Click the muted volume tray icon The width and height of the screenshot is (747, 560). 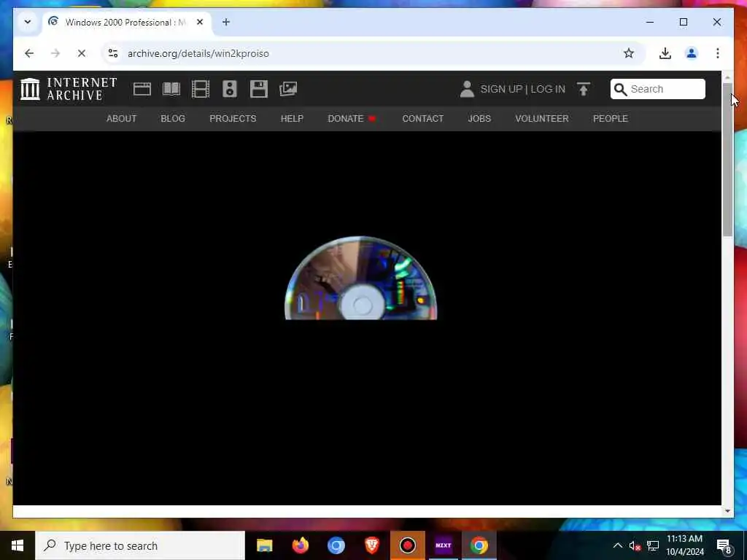635,545
